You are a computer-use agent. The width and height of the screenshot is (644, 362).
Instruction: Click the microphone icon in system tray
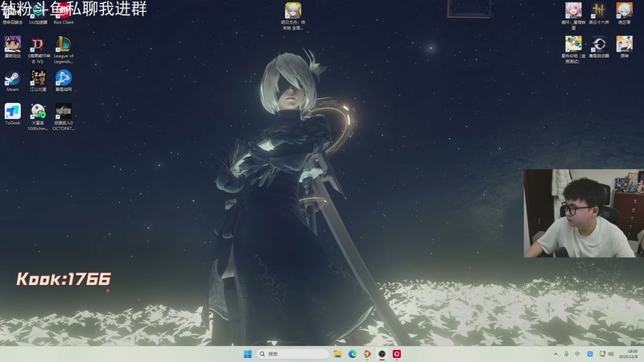567,354
